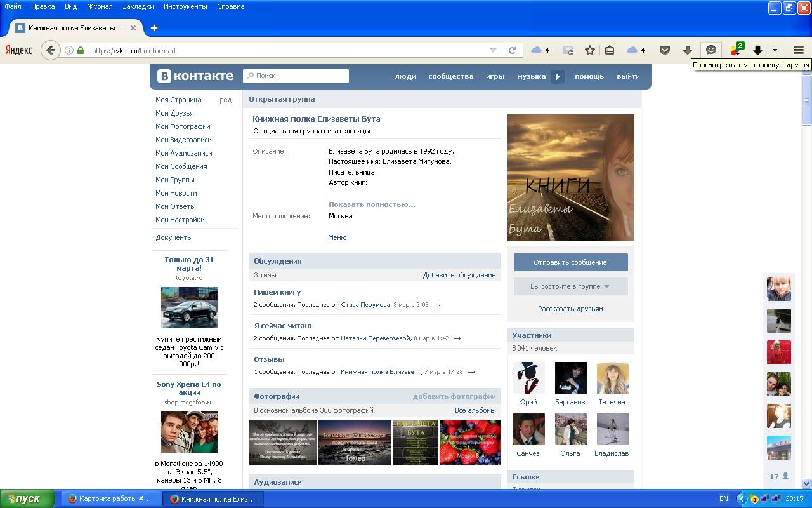Image resolution: width=812 pixels, height=508 pixels.
Task: Open the address bar history dropdown
Action: point(493,50)
